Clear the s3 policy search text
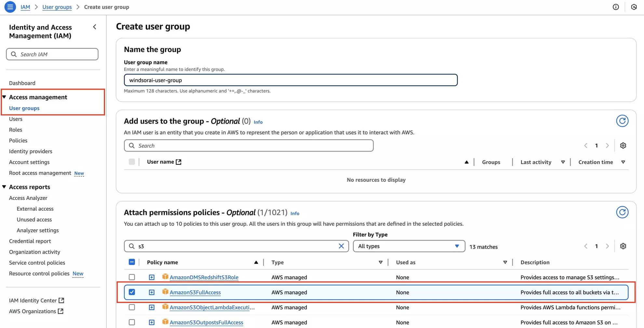Image resolution: width=644 pixels, height=328 pixels. click(341, 246)
